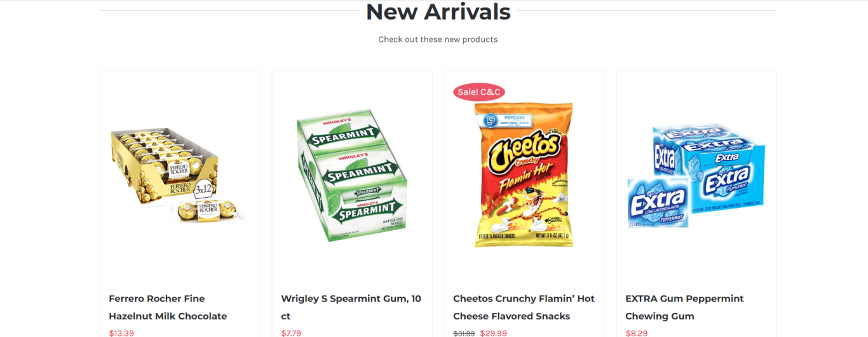Click the Sale! C&C badge
The image size is (868, 337).
(479, 92)
